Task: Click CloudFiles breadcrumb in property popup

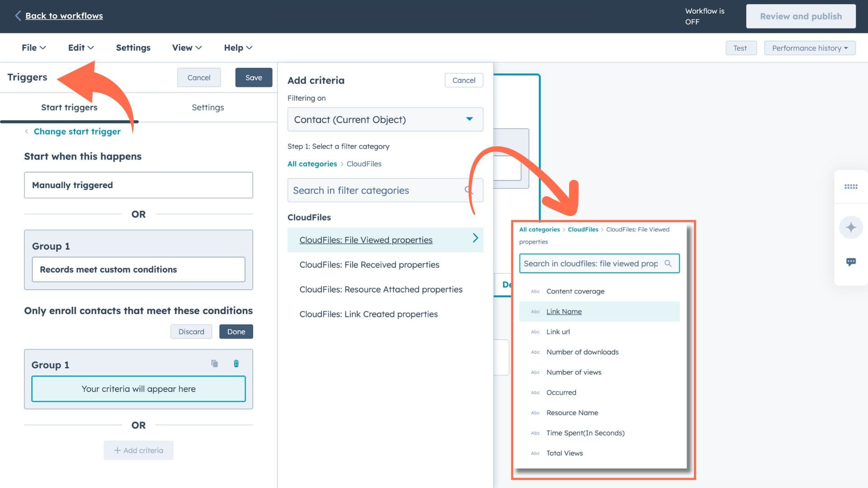Action: point(583,230)
